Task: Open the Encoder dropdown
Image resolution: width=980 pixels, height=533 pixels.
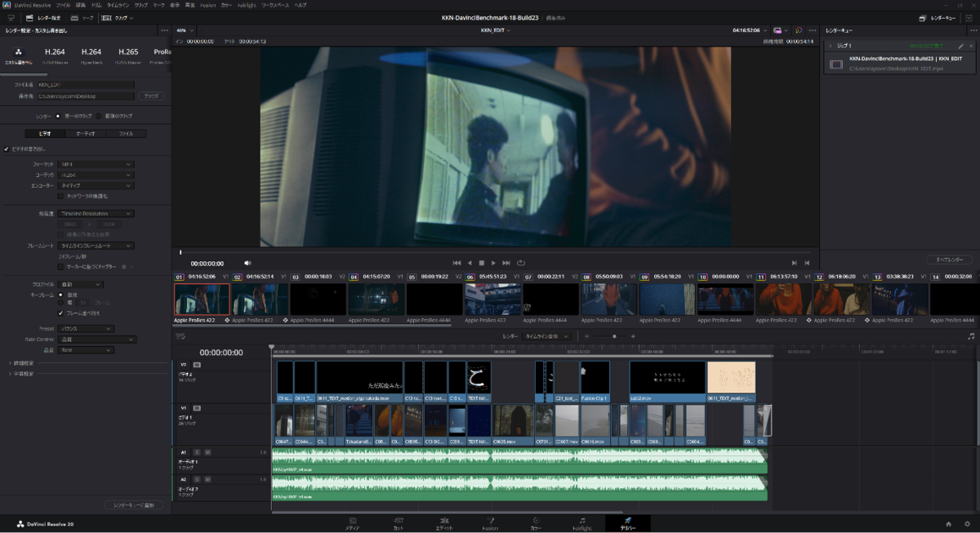Action: click(96, 185)
